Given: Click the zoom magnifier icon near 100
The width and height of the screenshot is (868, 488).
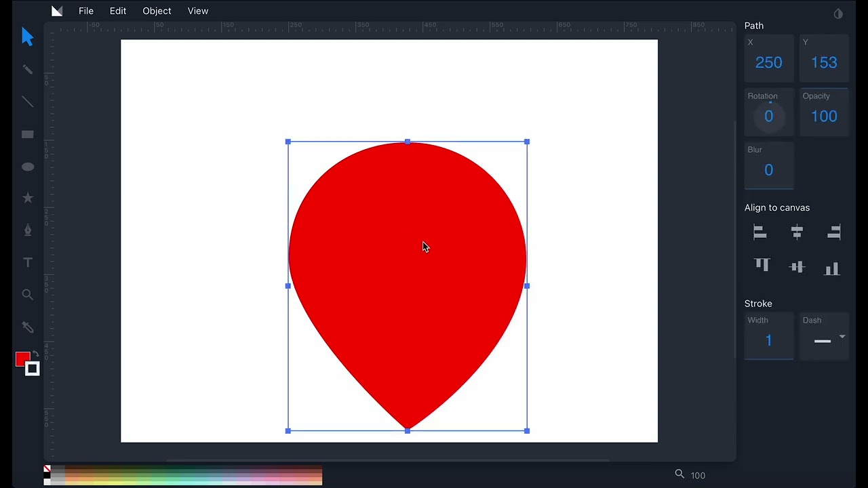Looking at the screenshot, I should coord(679,474).
